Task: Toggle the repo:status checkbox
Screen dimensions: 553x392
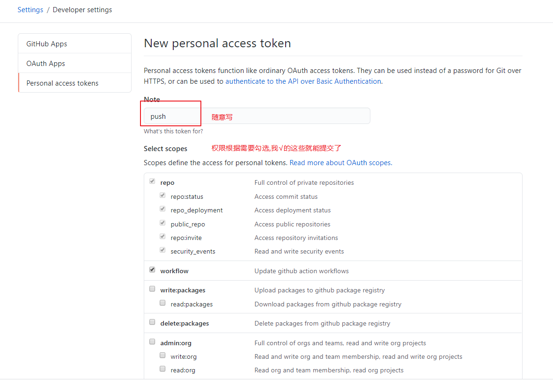Action: click(x=162, y=196)
